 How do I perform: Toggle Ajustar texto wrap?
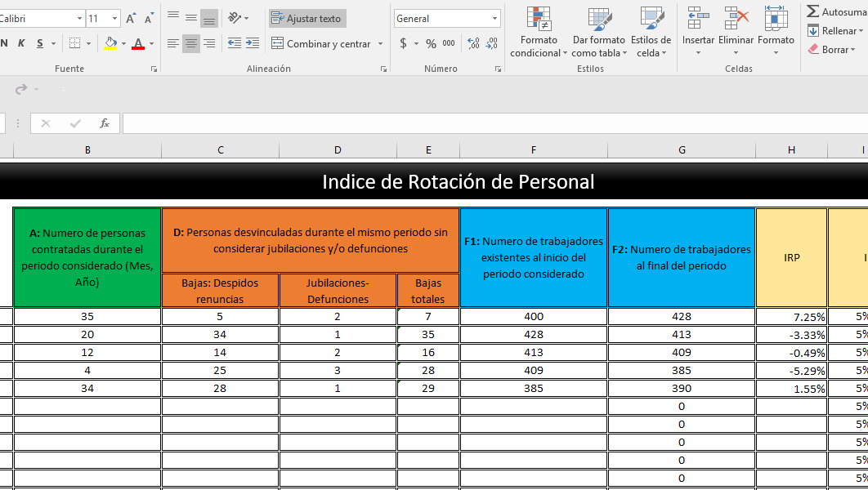[x=307, y=18]
